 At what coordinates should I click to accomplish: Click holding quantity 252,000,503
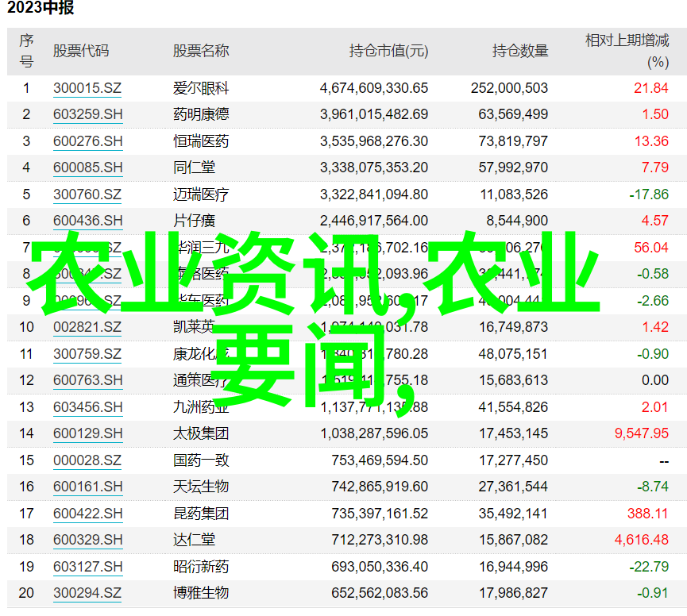click(510, 88)
